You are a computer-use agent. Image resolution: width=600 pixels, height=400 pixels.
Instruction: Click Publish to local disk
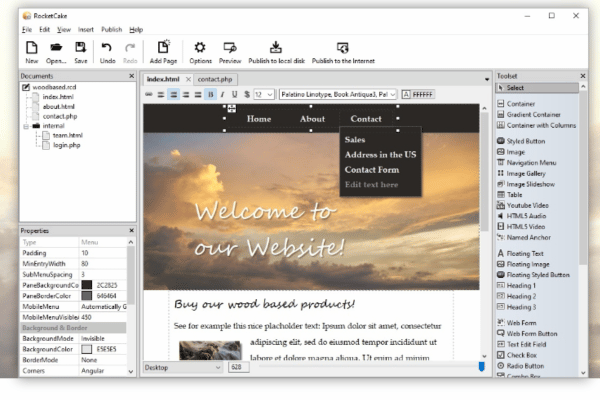pyautogui.click(x=276, y=52)
